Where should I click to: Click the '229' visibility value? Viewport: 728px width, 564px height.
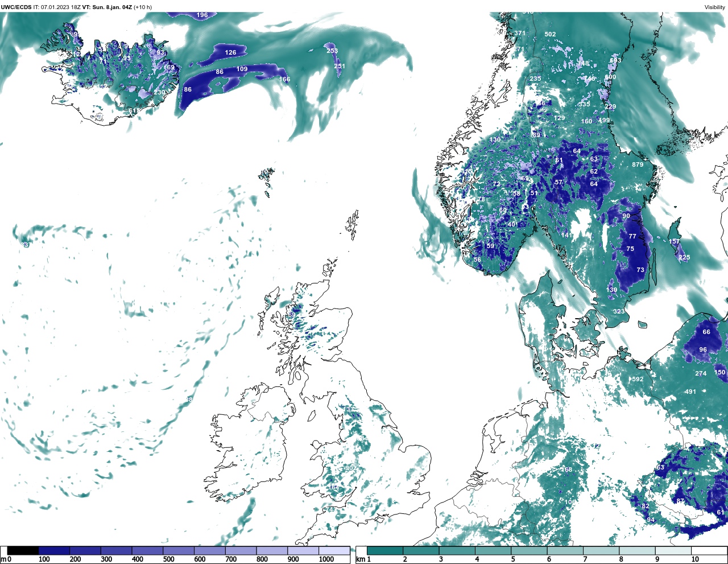(x=610, y=106)
